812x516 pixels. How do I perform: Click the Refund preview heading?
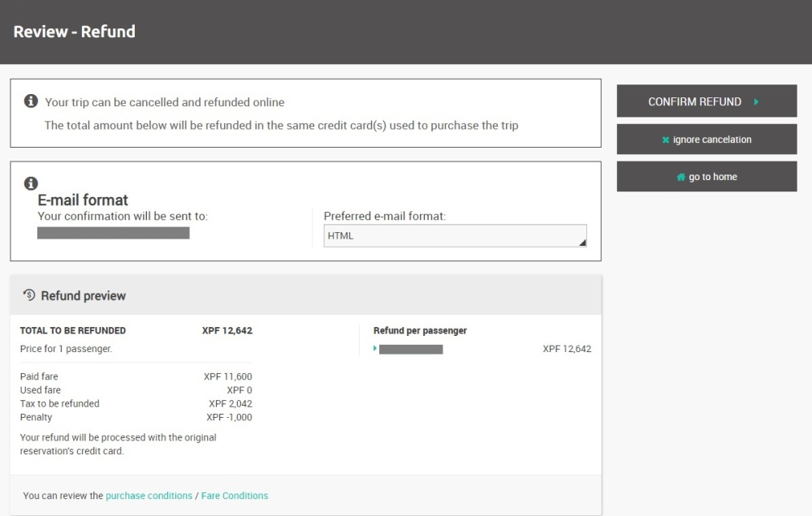coord(84,295)
